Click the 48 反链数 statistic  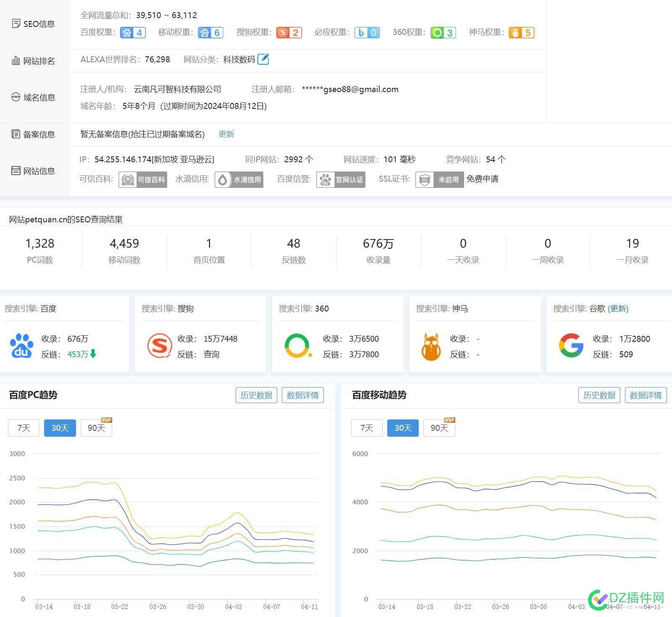(294, 251)
